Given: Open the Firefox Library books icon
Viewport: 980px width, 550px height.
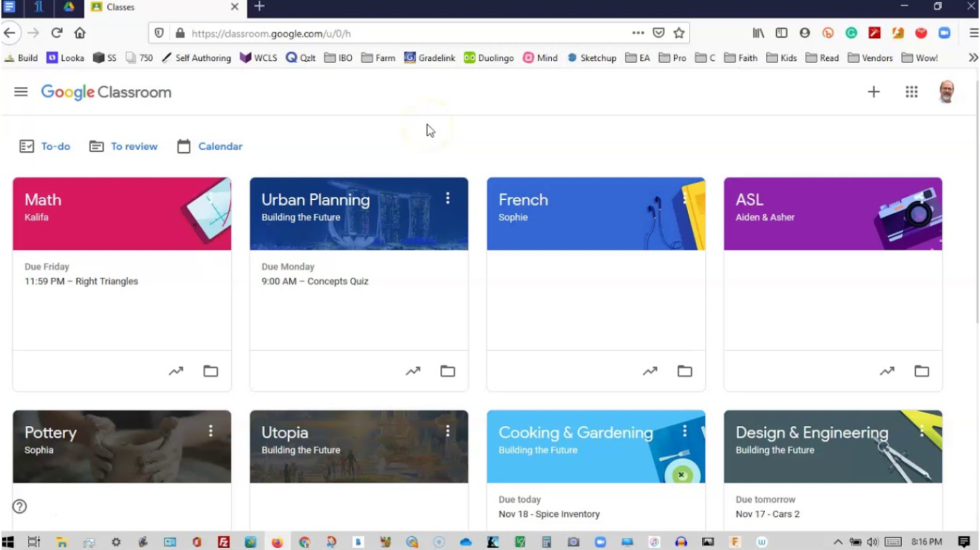Looking at the screenshot, I should click(758, 33).
